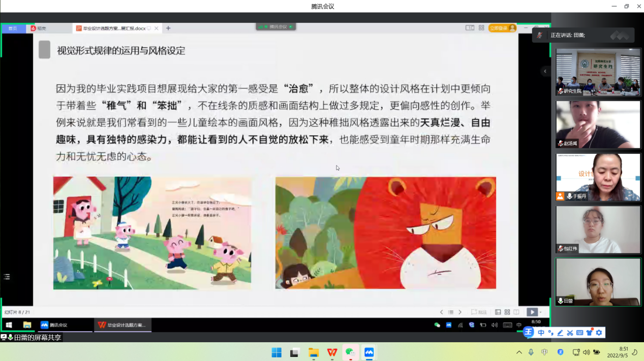Open settings gear on the IME toolbar
This screenshot has height=361, width=644.
[599, 333]
